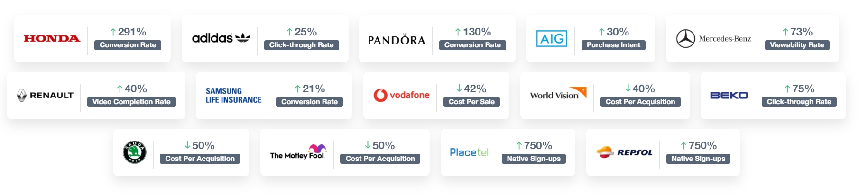
Task: Open Mercedes-Benz Viewability Rate badge
Action: click(x=797, y=45)
